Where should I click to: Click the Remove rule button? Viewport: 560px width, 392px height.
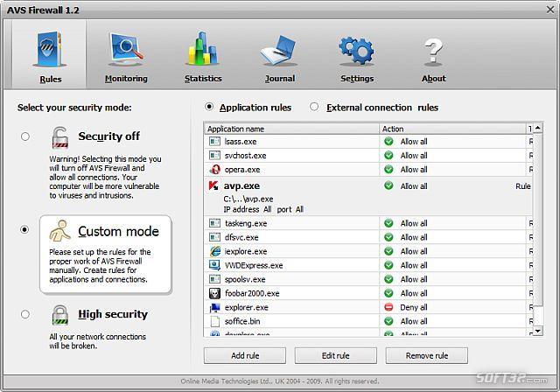(426, 355)
